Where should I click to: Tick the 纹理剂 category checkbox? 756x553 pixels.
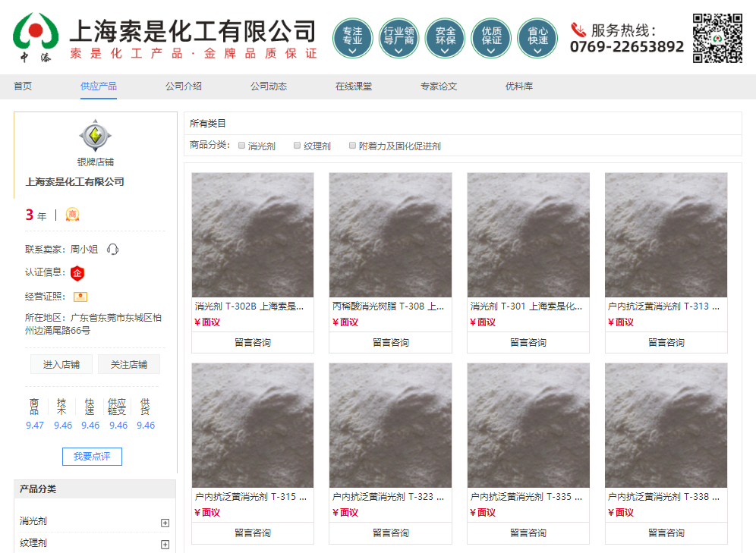(x=297, y=146)
